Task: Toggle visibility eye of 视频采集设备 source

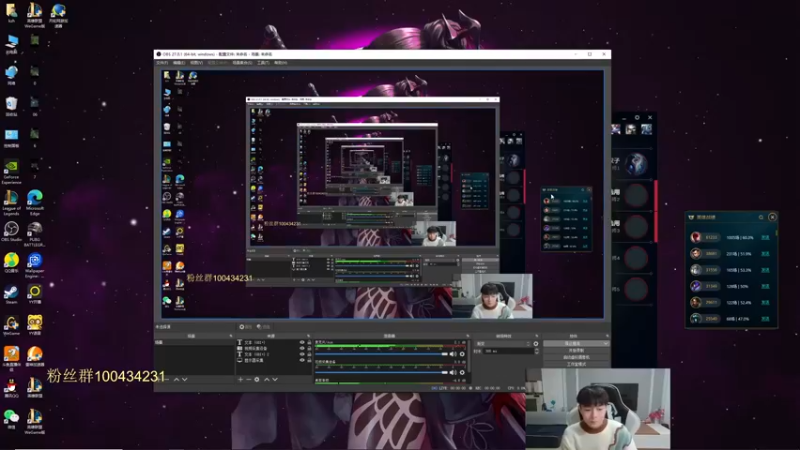Action: tap(302, 348)
